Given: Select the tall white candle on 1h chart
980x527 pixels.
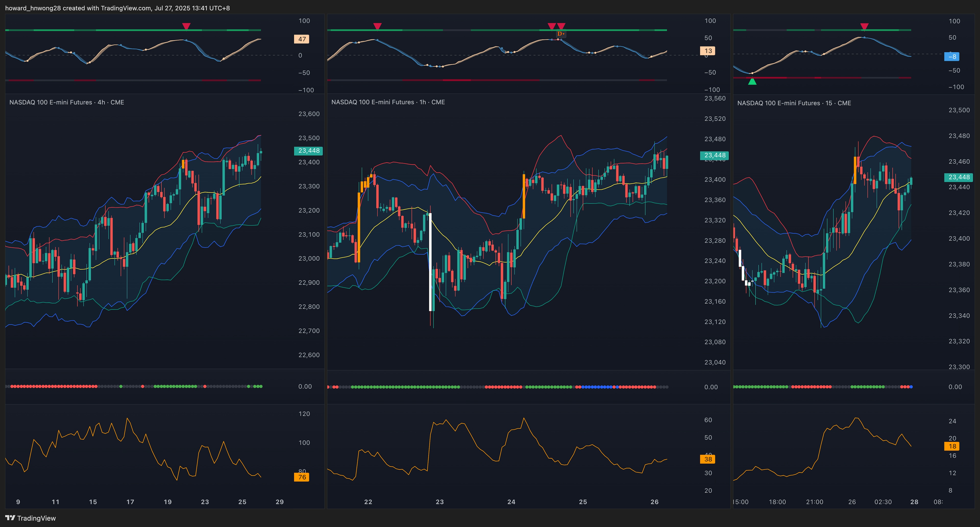Looking at the screenshot, I should [x=431, y=262].
